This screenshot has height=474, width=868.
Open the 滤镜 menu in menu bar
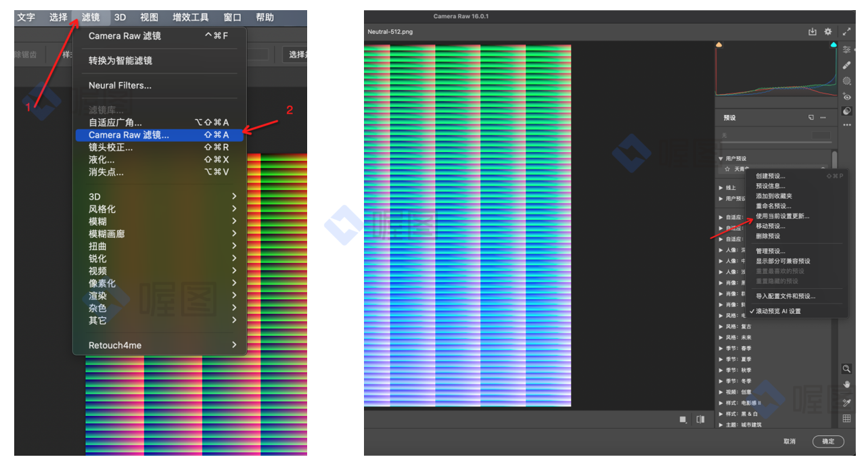(x=91, y=18)
